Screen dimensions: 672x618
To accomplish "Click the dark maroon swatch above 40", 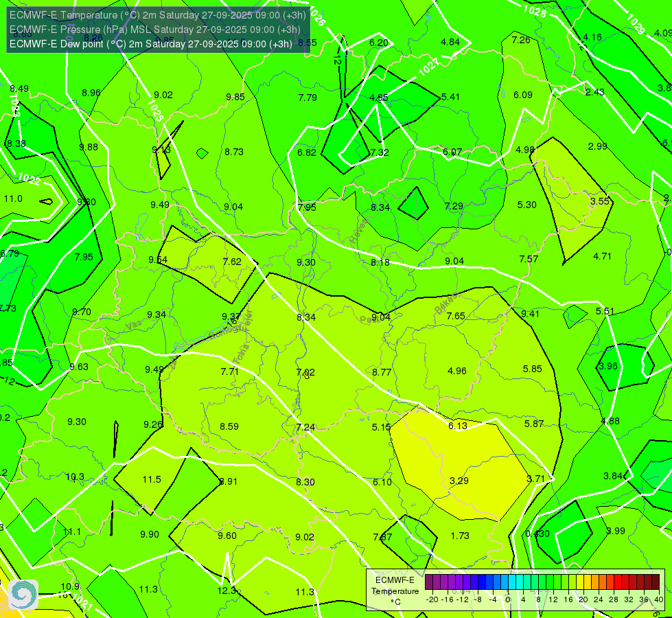I will [656, 582].
